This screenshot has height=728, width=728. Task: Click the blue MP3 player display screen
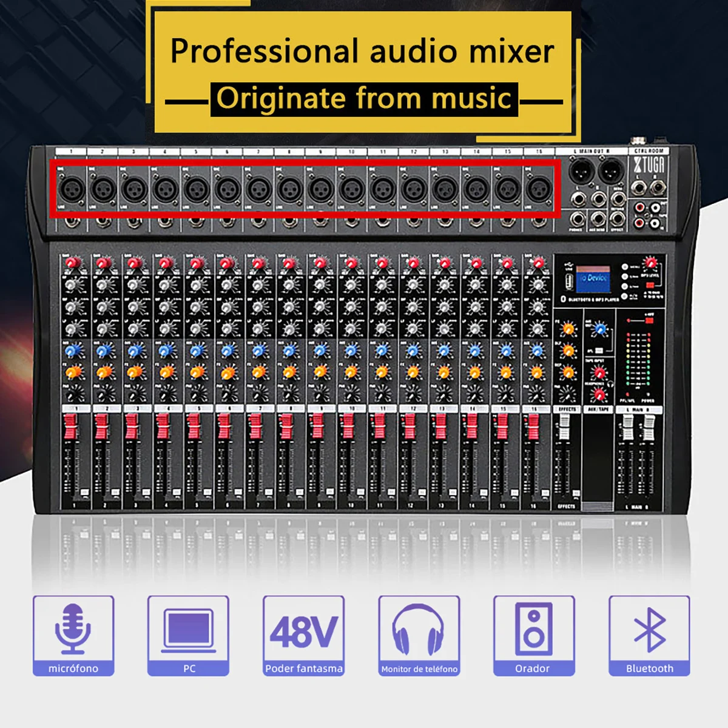(x=593, y=278)
